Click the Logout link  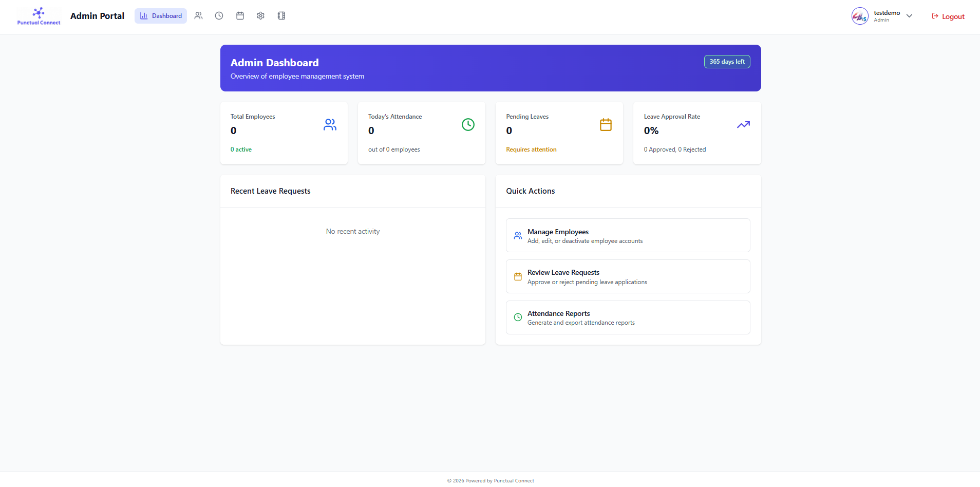tap(948, 16)
